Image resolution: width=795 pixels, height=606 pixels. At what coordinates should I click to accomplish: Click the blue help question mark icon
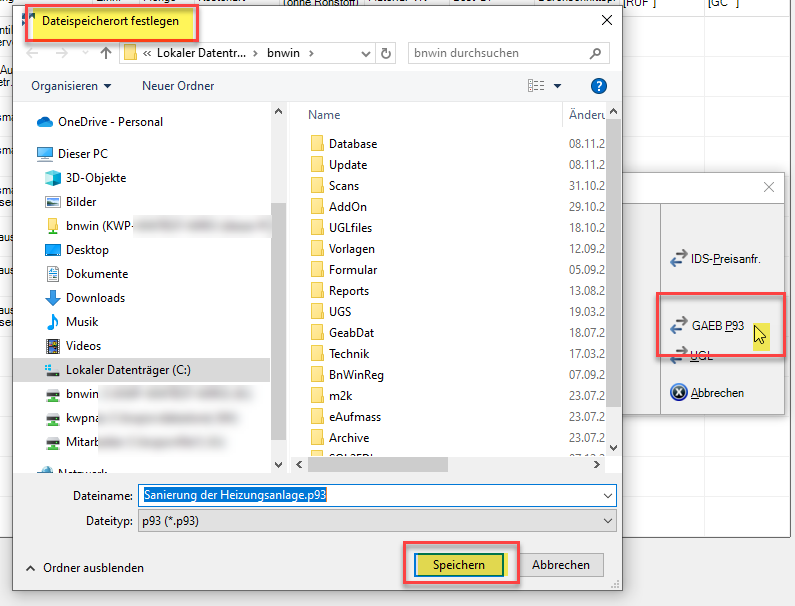599,86
